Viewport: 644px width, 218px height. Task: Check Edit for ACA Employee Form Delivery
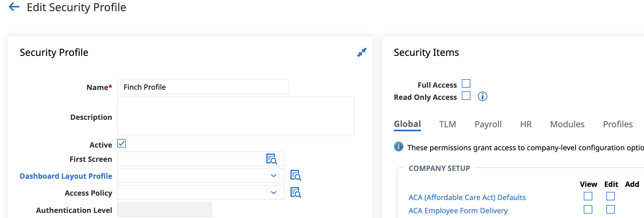click(x=610, y=210)
